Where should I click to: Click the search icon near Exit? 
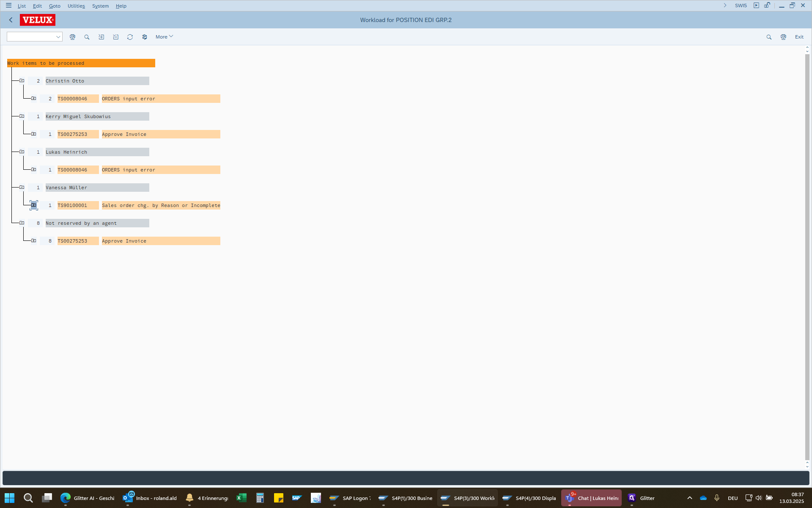769,37
